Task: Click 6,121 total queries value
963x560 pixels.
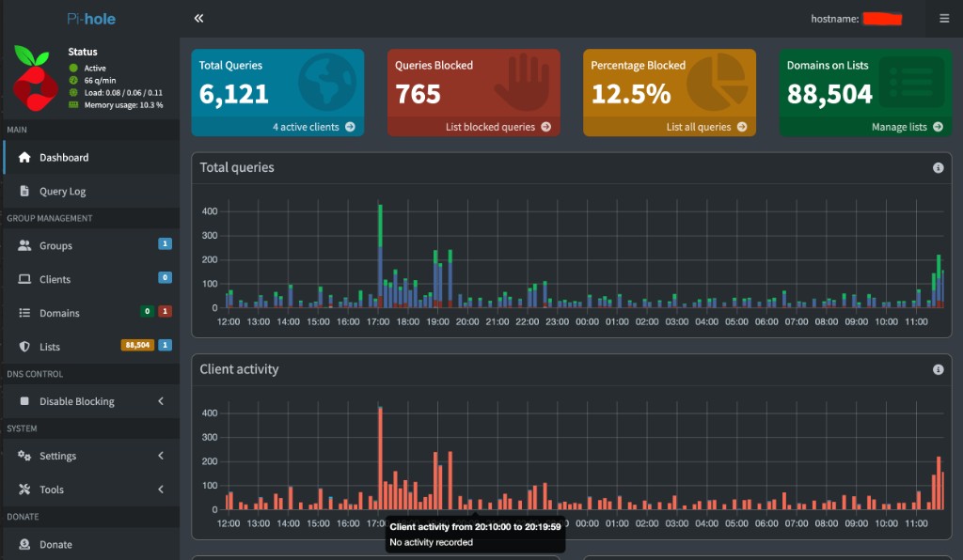Action: [x=234, y=94]
